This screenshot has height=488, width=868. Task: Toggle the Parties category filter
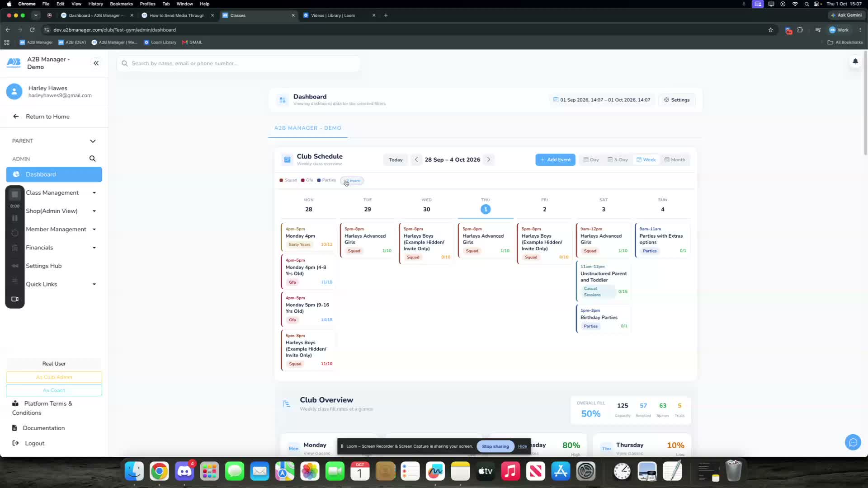click(x=326, y=180)
